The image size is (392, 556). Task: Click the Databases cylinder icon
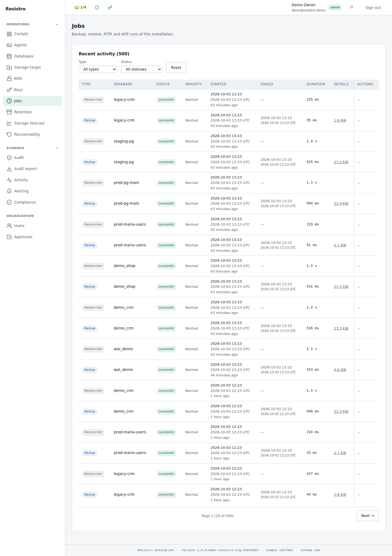(x=9, y=56)
